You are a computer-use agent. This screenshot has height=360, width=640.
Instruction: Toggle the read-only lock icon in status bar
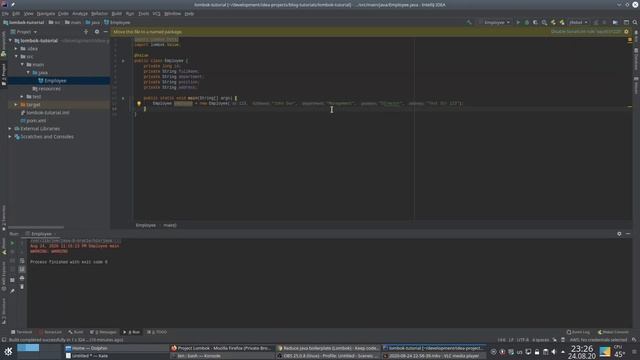[555, 340]
